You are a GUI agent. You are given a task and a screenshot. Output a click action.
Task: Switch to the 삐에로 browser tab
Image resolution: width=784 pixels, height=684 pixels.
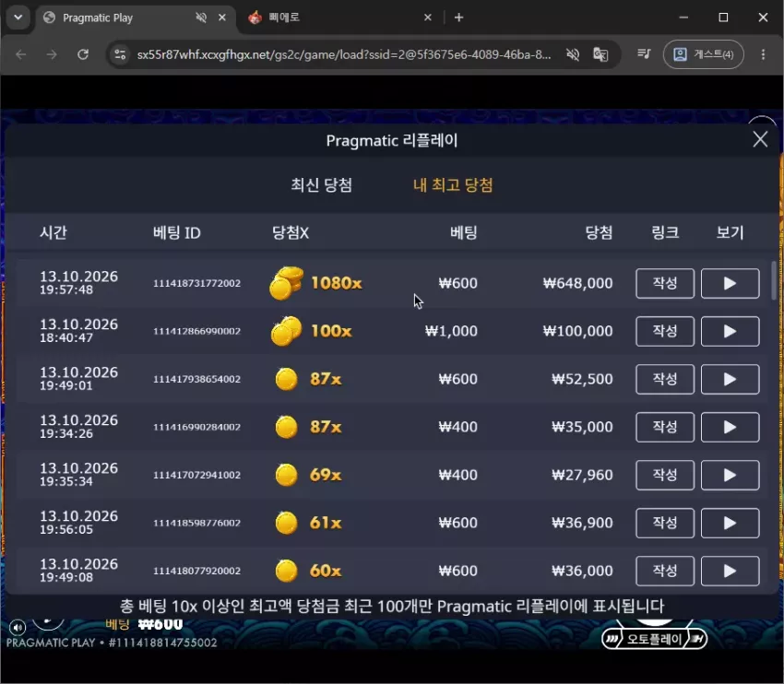340,18
